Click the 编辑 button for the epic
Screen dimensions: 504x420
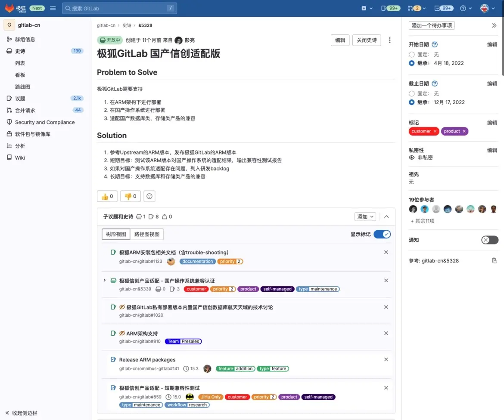pos(340,40)
